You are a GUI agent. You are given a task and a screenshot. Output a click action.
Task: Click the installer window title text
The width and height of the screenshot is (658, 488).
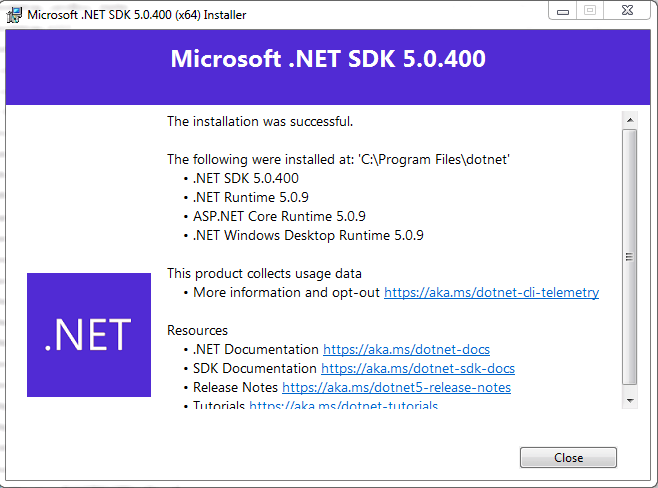pos(137,15)
